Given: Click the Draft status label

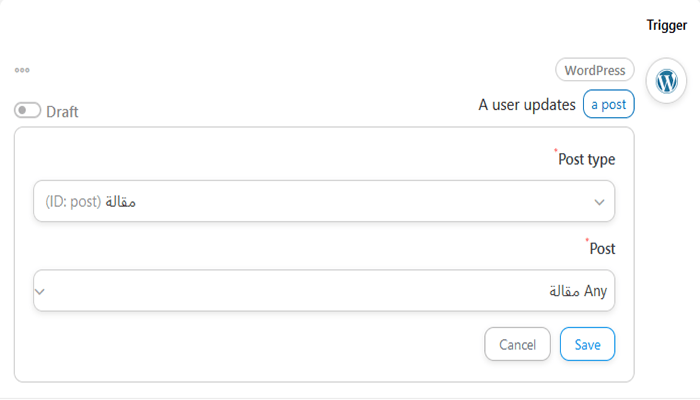Looking at the screenshot, I should (x=62, y=112).
